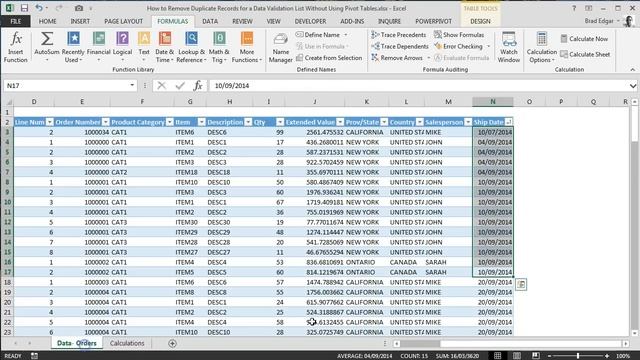Adjust the zoom slider handle
This screenshot has width=640, height=360.
click(578, 356)
